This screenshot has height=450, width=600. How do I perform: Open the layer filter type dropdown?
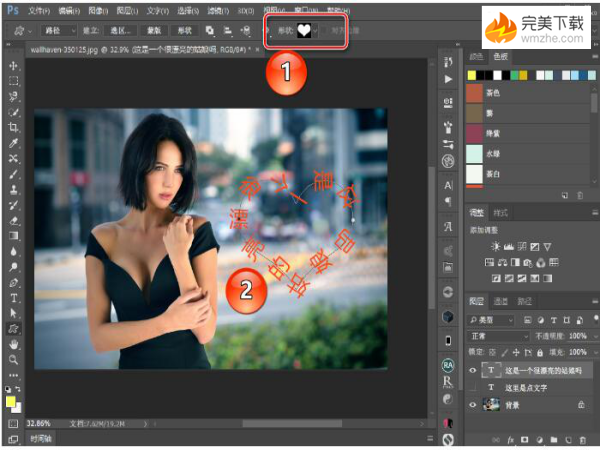tap(491, 320)
